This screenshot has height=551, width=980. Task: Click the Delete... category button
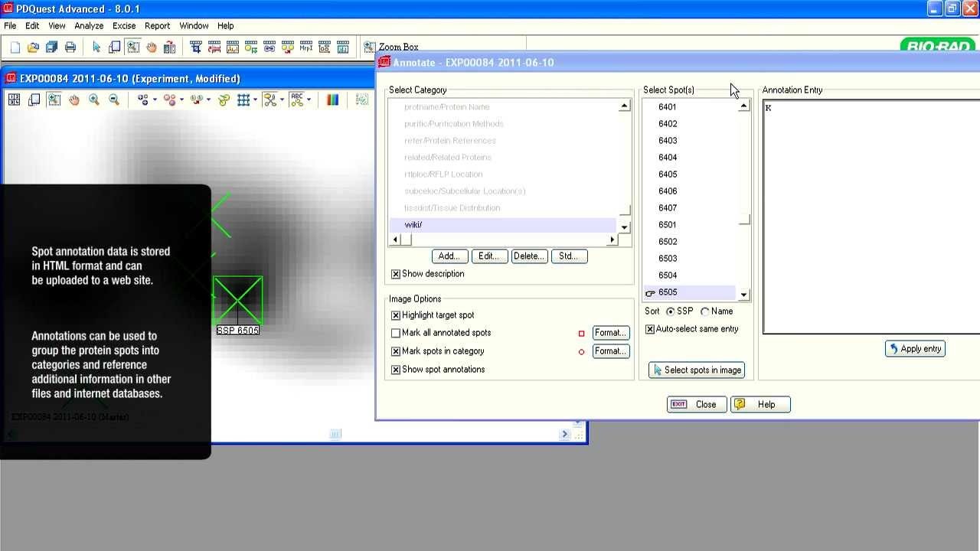coord(528,256)
